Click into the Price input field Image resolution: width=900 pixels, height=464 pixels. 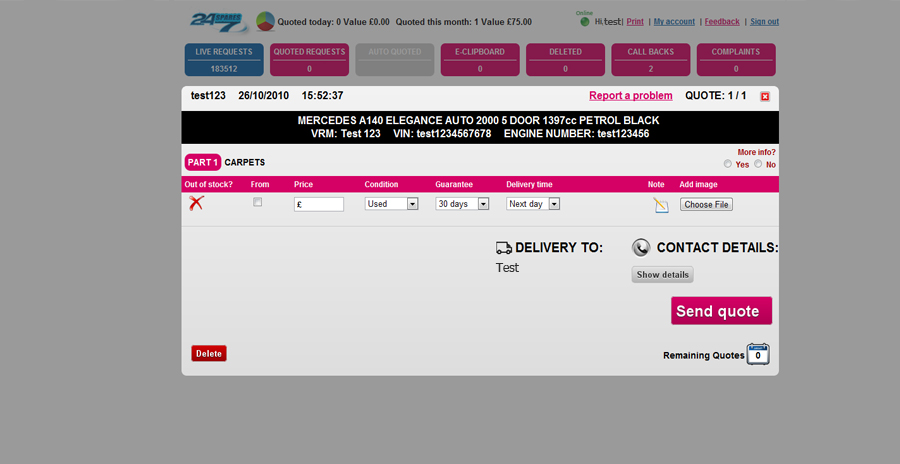[319, 204]
